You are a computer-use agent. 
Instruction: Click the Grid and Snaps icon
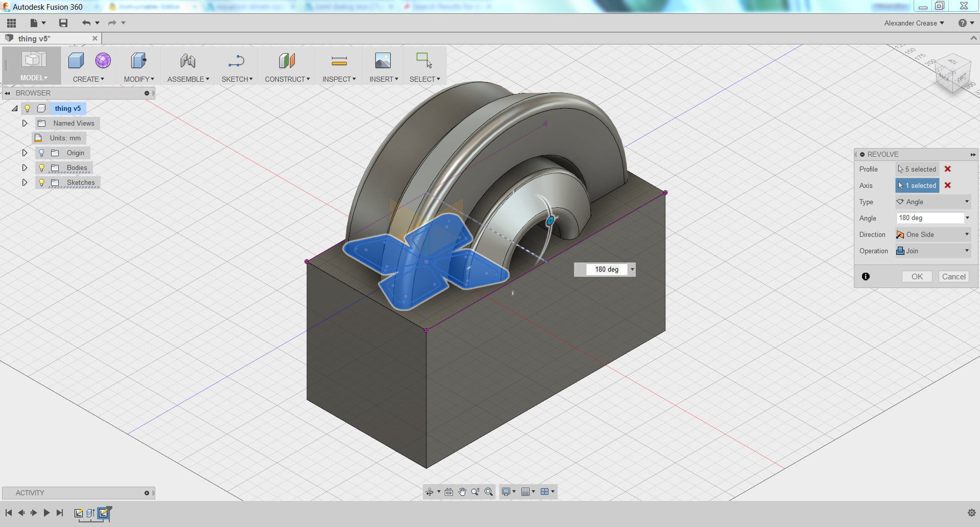(x=526, y=492)
